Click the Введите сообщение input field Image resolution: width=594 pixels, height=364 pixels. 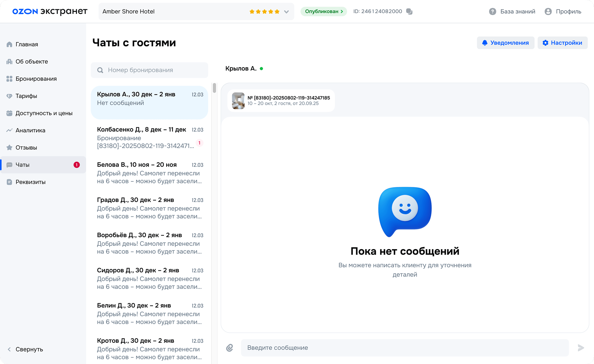(405, 348)
